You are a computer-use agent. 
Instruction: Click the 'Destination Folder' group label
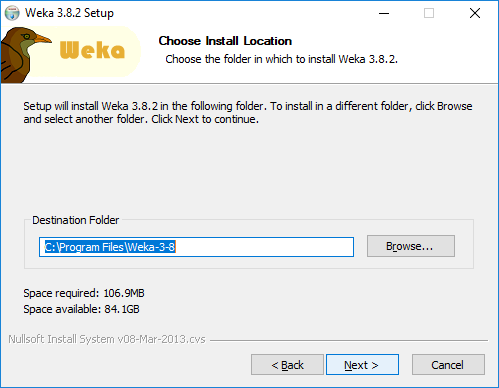[75, 220]
